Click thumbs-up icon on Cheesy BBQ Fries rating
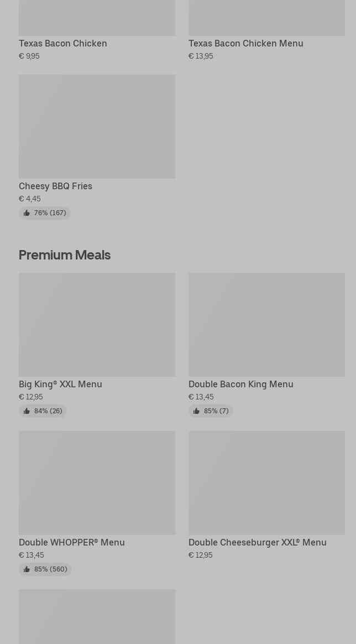Screen dimensions: 356x644 (27, 213)
